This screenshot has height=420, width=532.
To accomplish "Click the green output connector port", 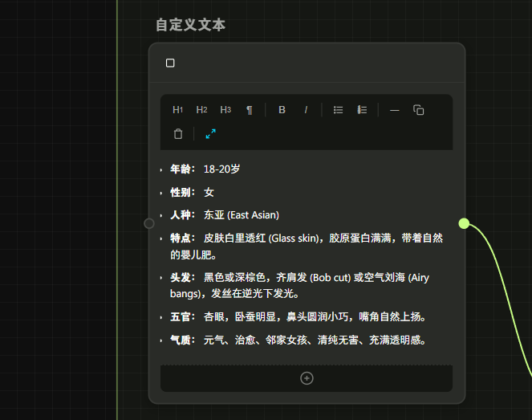I will pyautogui.click(x=464, y=223).
